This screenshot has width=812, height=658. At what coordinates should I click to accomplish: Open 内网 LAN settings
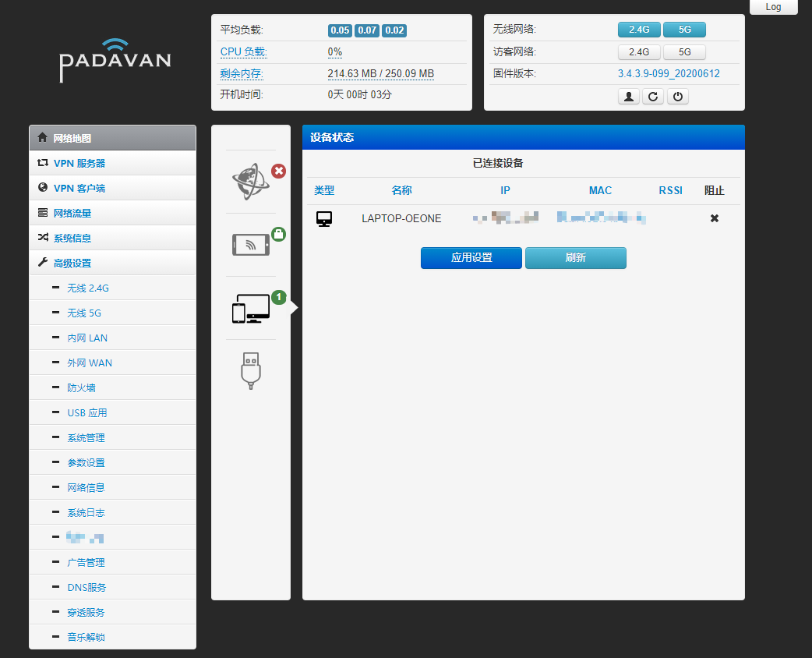(x=112, y=338)
